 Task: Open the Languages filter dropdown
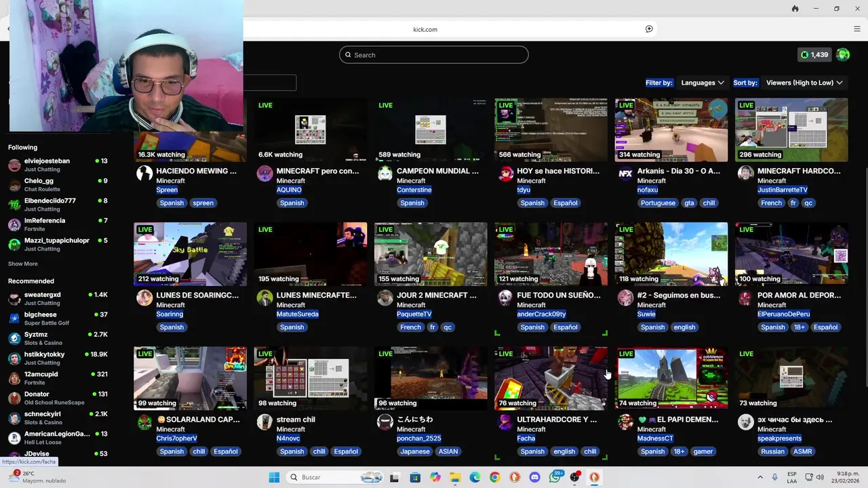pos(702,83)
